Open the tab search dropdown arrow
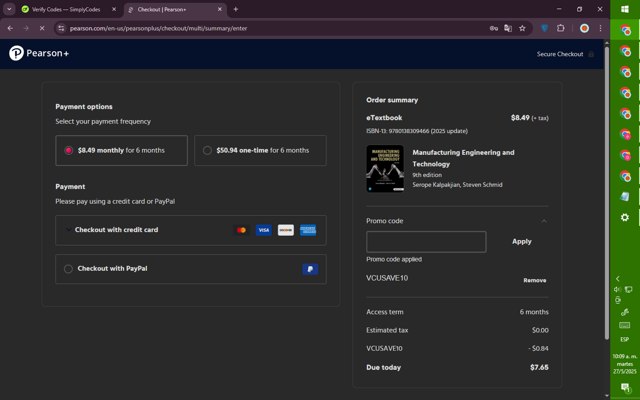Viewport: 640px width, 400px height. point(9,9)
